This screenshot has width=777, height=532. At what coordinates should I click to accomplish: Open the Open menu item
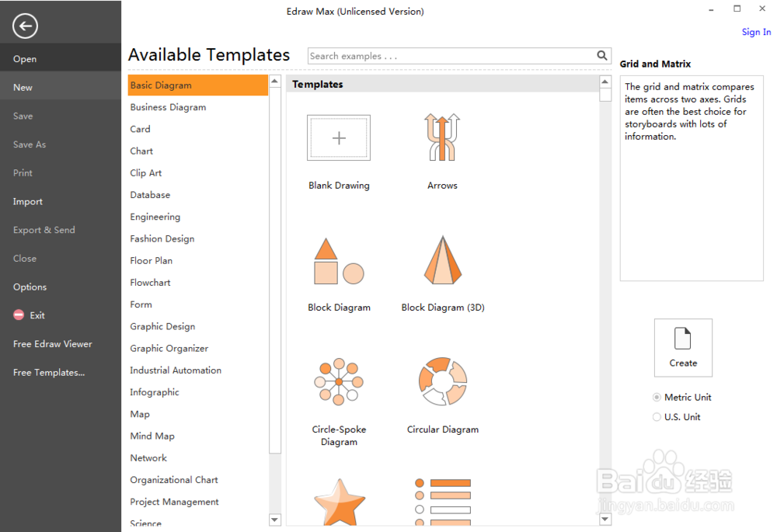pyautogui.click(x=61, y=59)
